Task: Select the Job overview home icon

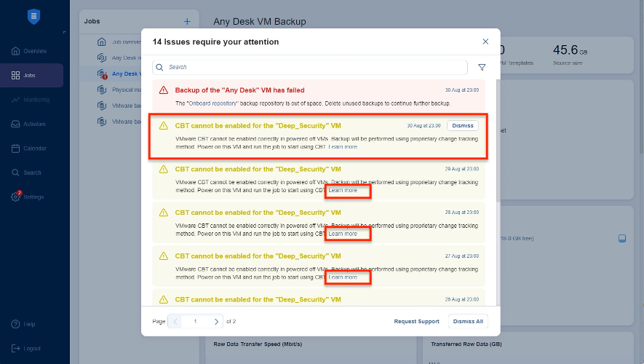Action: 101,42
